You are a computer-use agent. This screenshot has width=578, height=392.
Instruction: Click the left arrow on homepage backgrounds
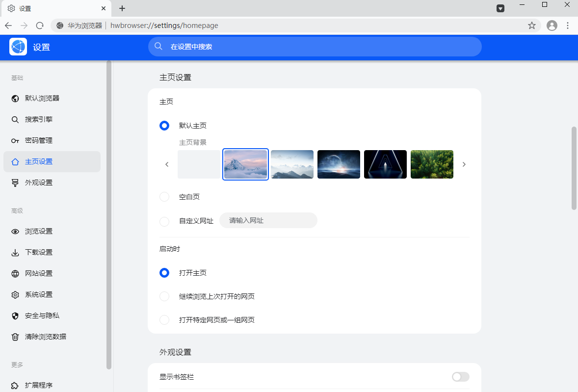167,164
